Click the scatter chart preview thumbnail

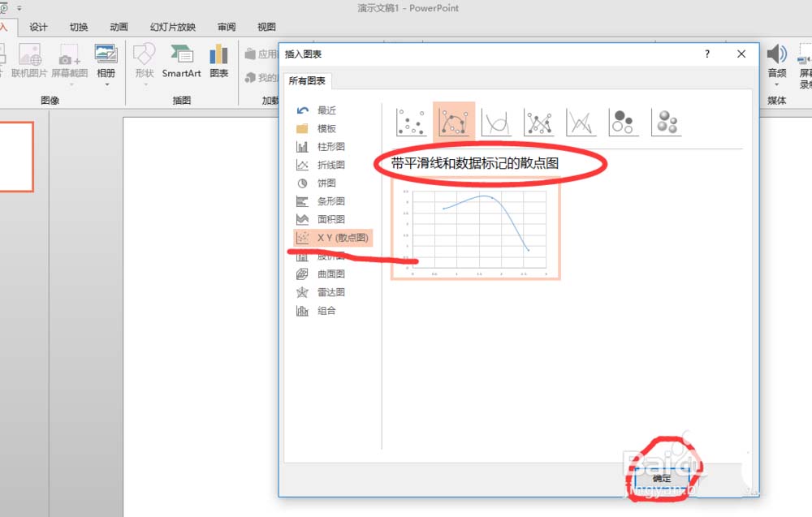click(x=476, y=230)
